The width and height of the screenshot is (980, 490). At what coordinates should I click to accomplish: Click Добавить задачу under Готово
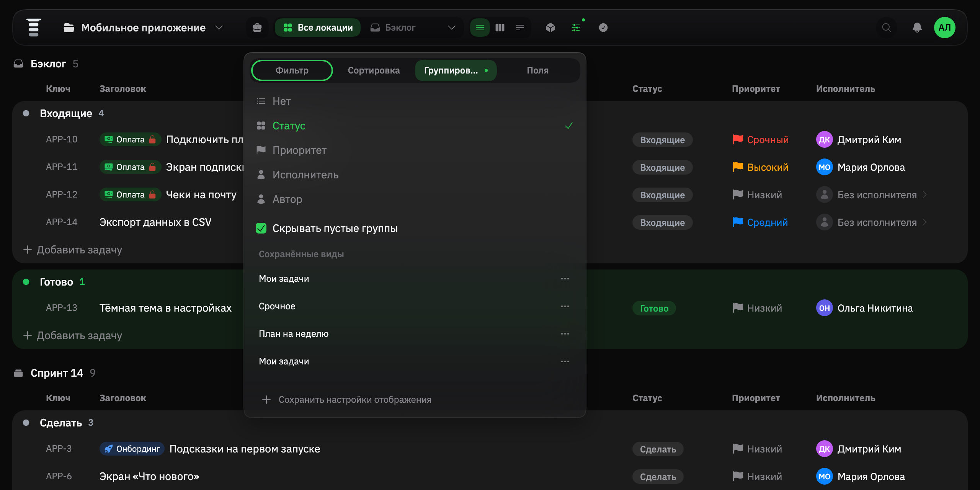[73, 336]
